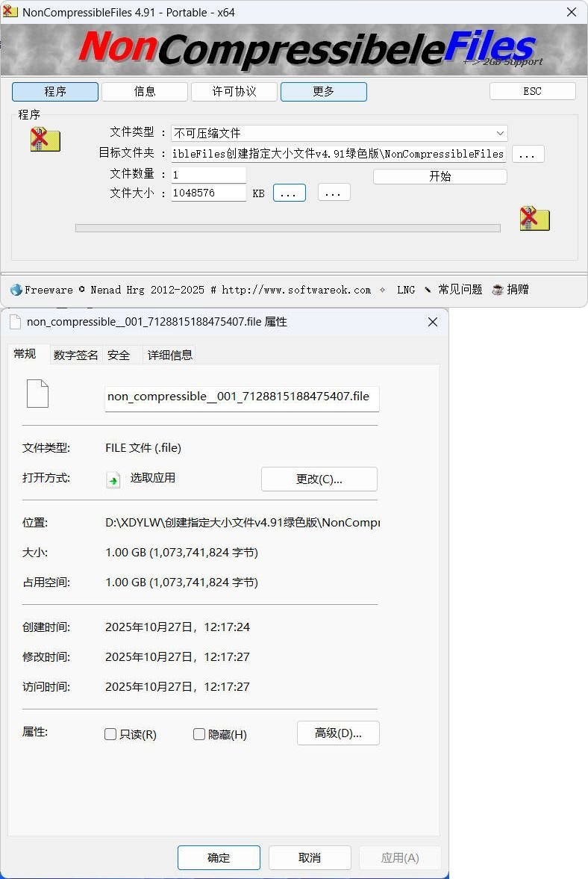Viewport: 588px width, 879px height.
Task: Toggle the 只读(R) checkbox
Action: click(x=110, y=734)
